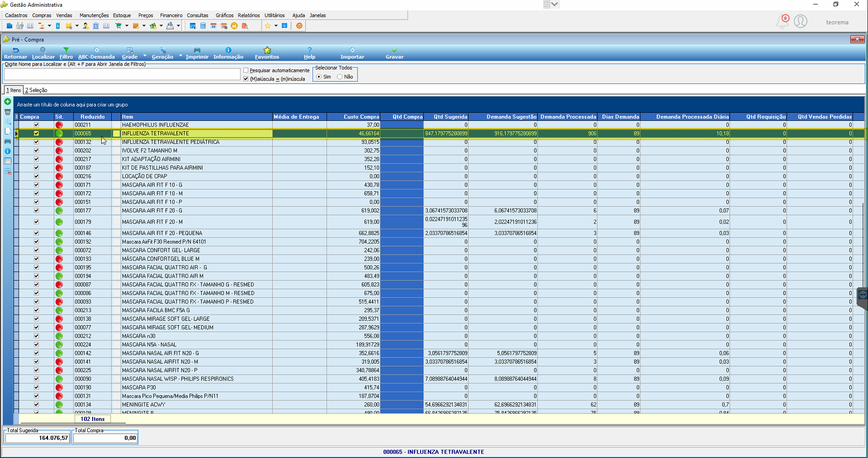Open the Relatórios menu
Image resolution: width=868 pixels, height=458 pixels.
[249, 15]
